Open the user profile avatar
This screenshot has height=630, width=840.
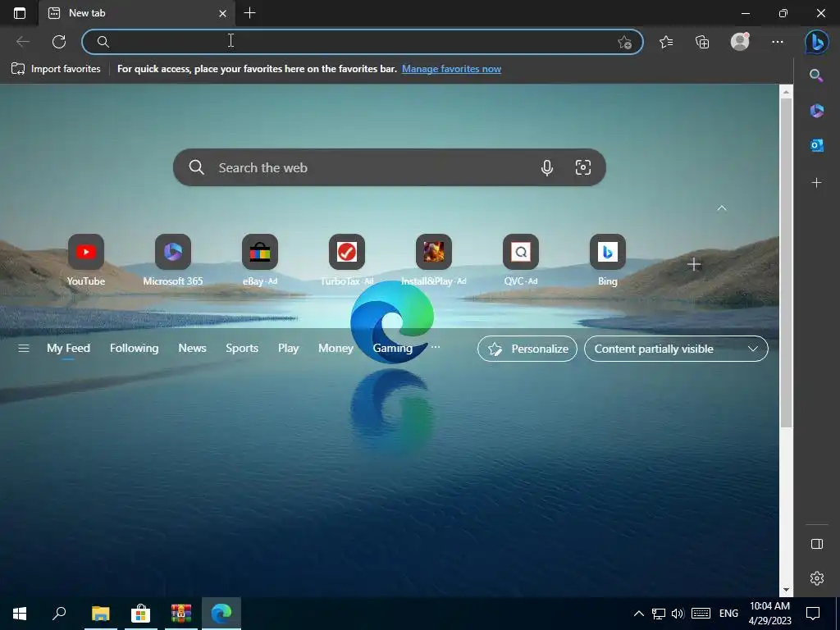(740, 42)
